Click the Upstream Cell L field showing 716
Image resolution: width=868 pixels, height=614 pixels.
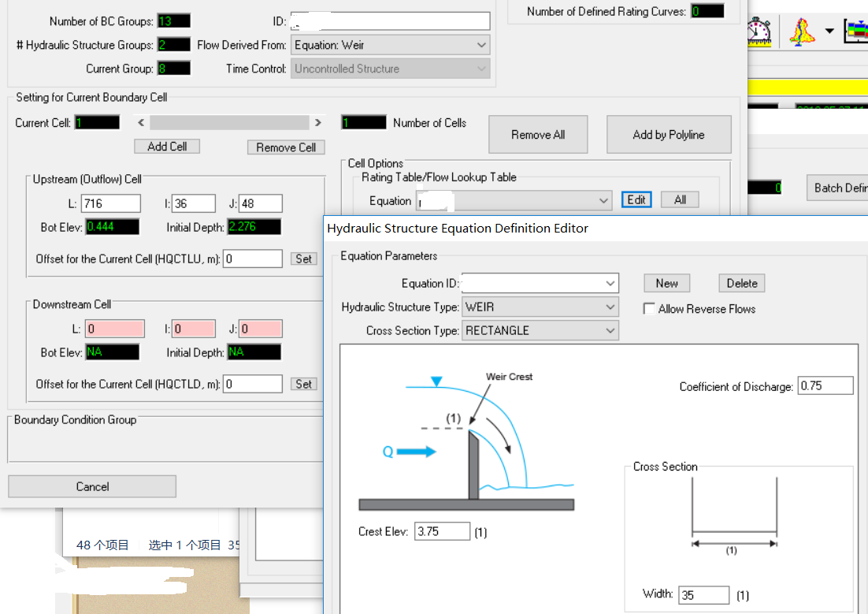tap(111, 203)
